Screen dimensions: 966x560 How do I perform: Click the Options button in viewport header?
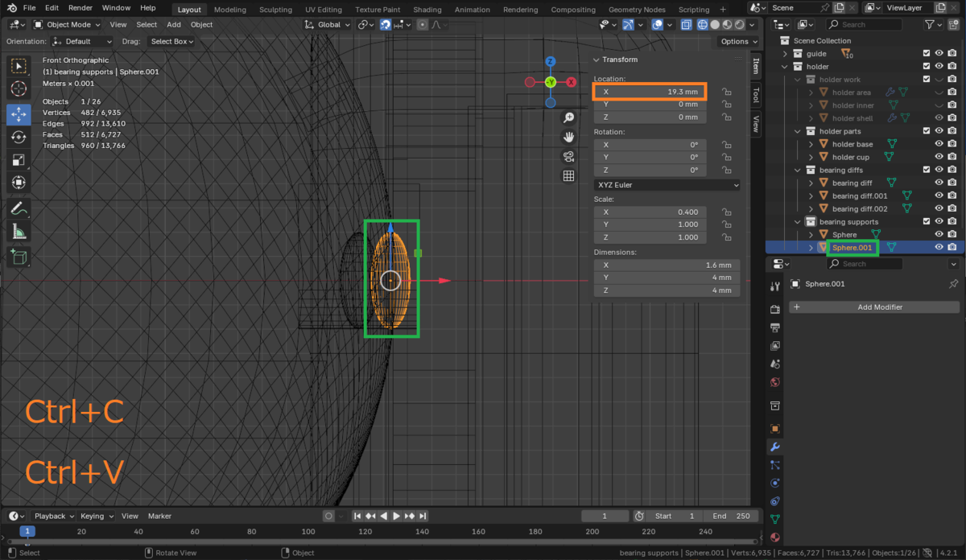point(737,41)
